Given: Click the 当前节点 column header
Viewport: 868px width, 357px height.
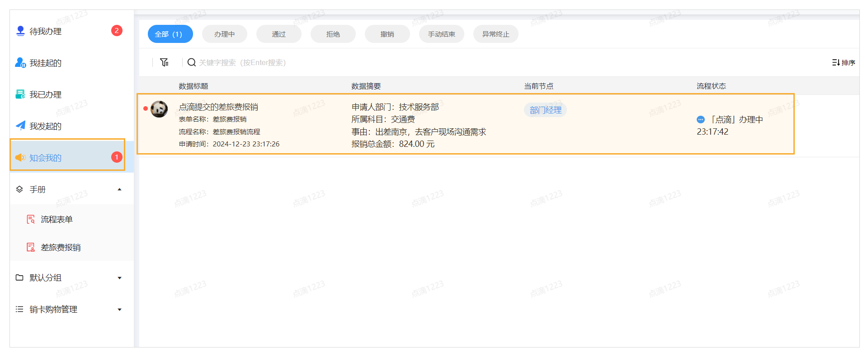Looking at the screenshot, I should [538, 86].
